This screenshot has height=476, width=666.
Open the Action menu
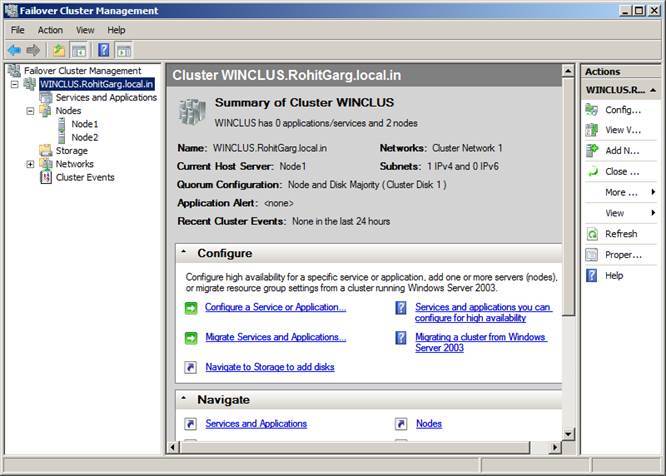(50, 30)
